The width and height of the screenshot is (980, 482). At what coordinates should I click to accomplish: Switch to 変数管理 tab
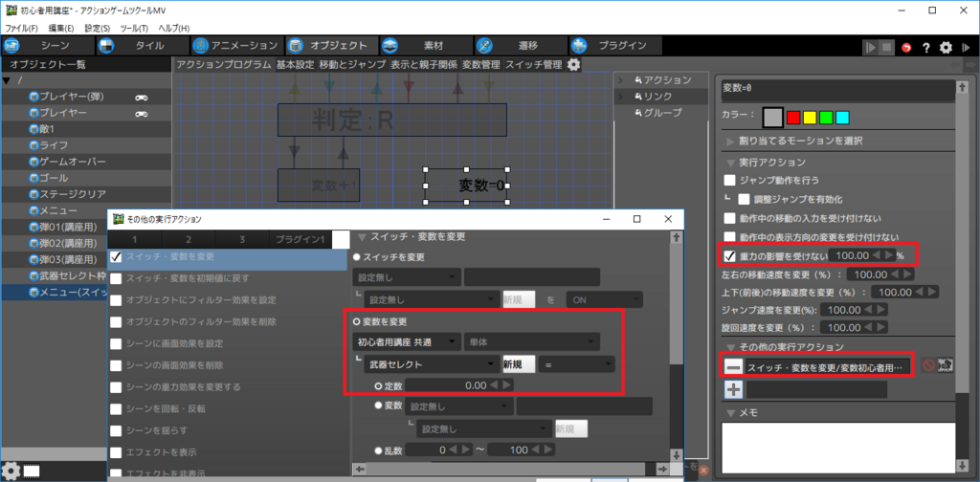(481, 64)
